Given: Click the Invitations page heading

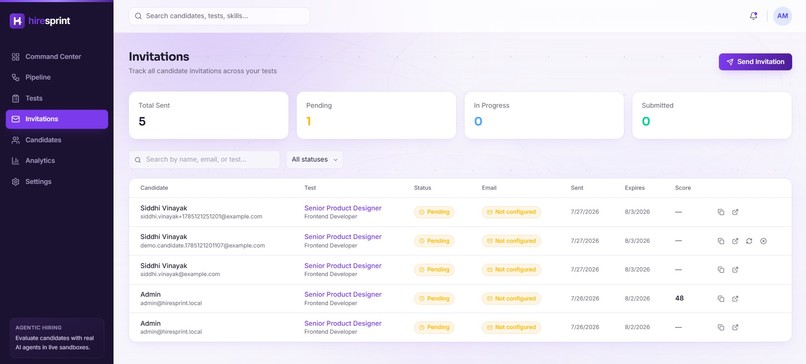Looking at the screenshot, I should tap(159, 57).
